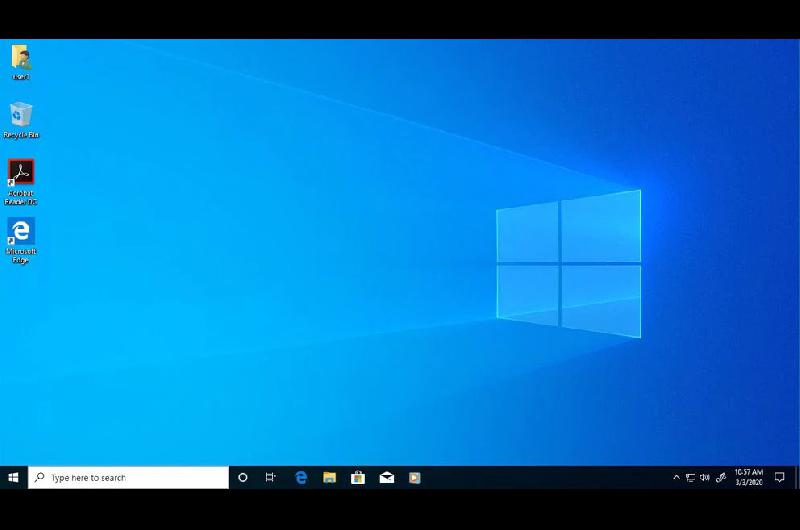Open the Mail app from taskbar
The height and width of the screenshot is (530, 800).
coord(387,477)
